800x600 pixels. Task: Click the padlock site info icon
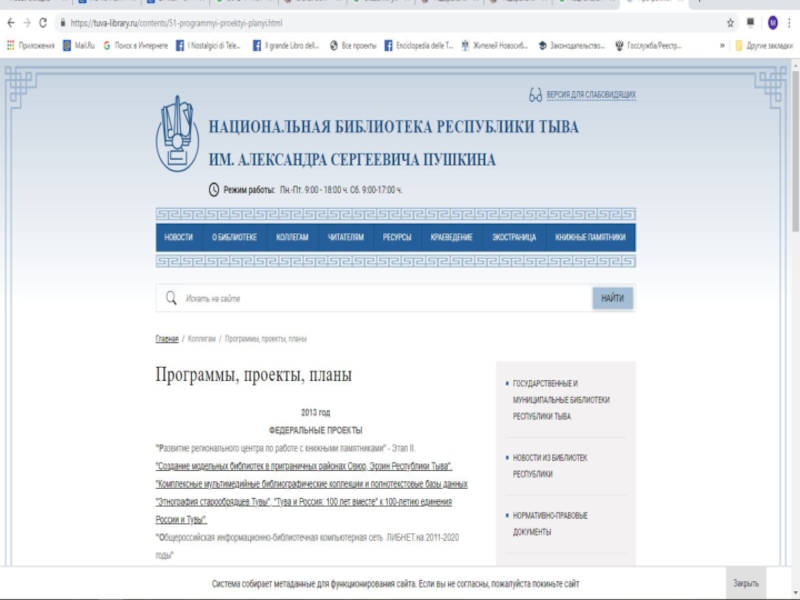[x=63, y=23]
